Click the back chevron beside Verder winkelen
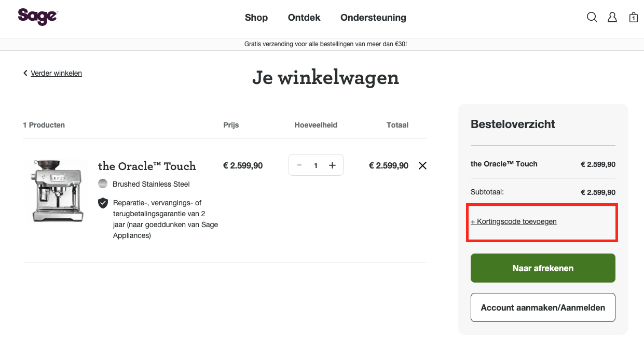 25,73
